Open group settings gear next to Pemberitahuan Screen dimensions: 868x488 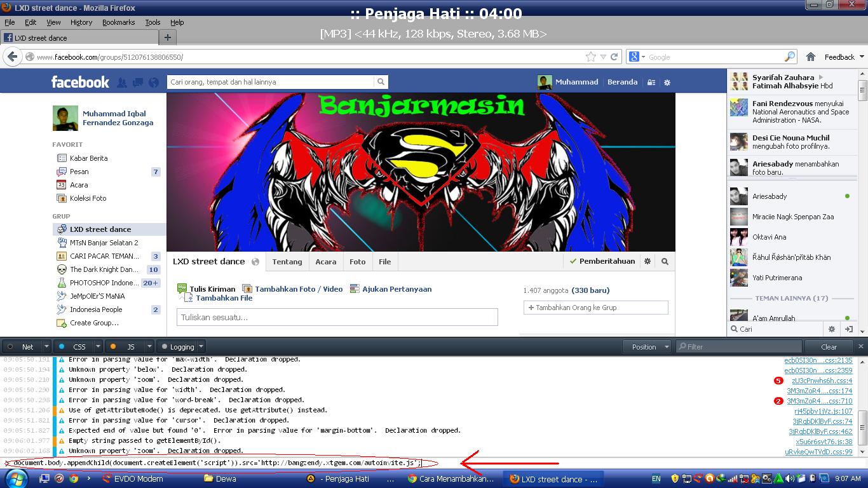pos(648,261)
